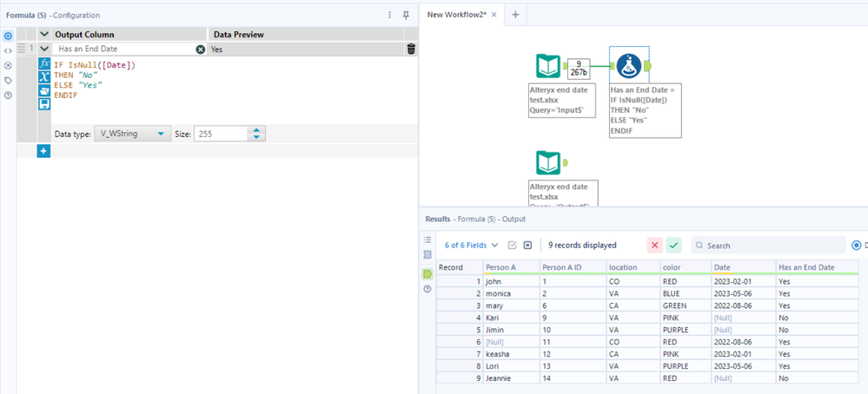
Task: Select the date cell '2023-02-01' in john's row
Action: 743,281
